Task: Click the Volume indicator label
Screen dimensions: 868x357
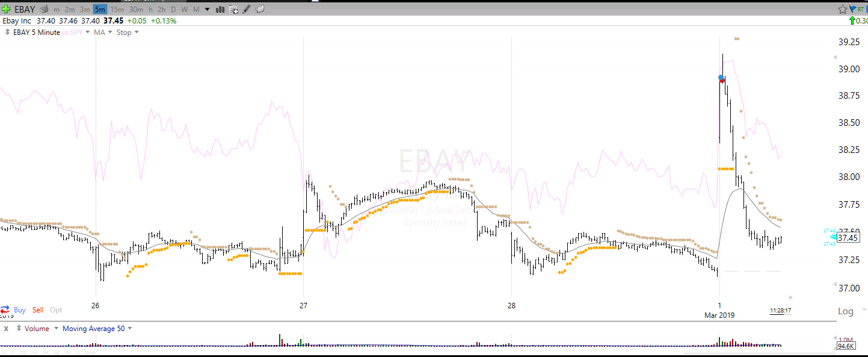Action: pyautogui.click(x=37, y=329)
